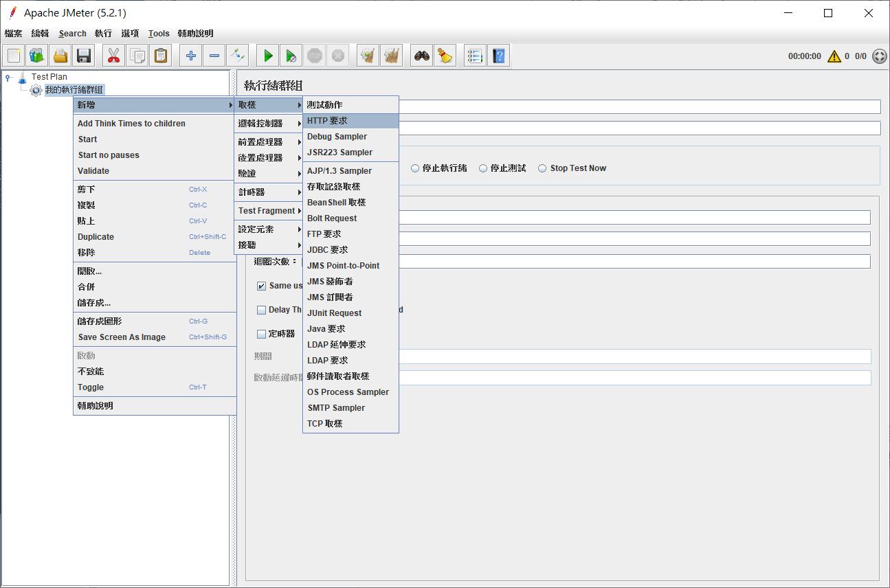
Task: Open the Help question mark icon
Action: (499, 56)
